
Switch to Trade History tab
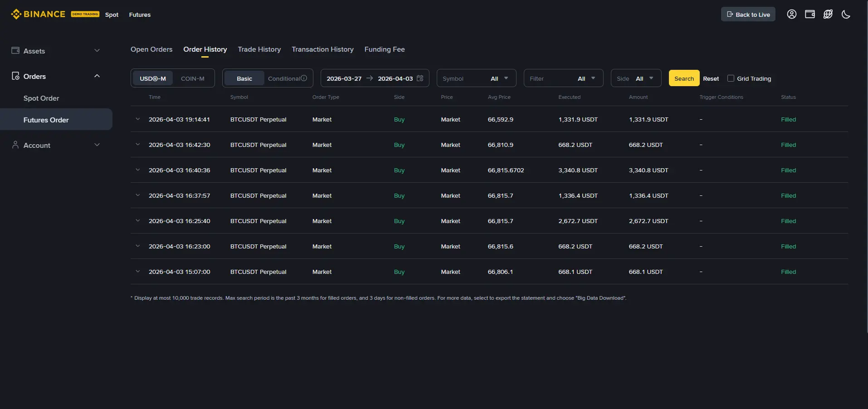pyautogui.click(x=259, y=49)
